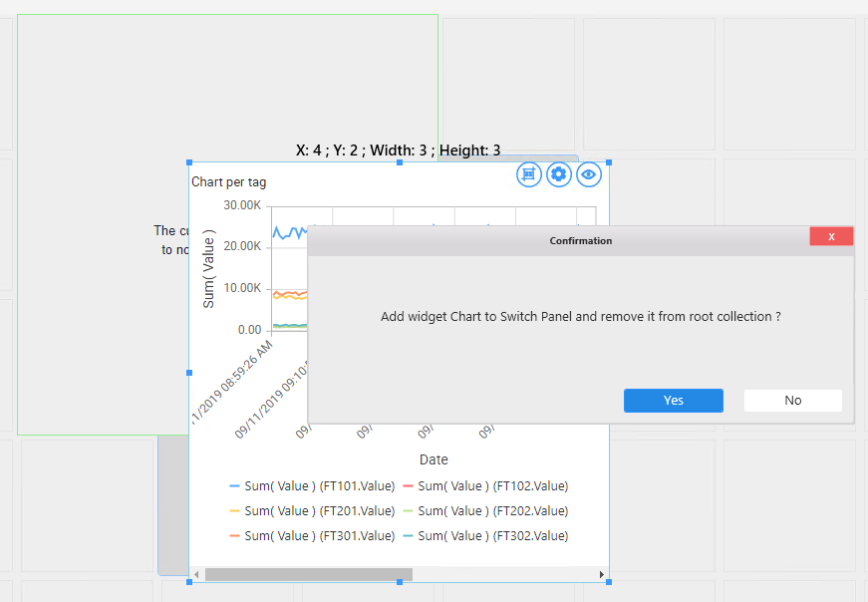Click the "Chart per tag" widget title

229,182
